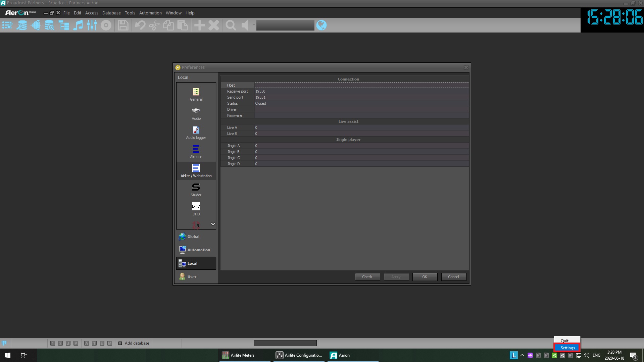Click the General preferences icon
The height and width of the screenshot is (362, 644).
click(x=196, y=94)
